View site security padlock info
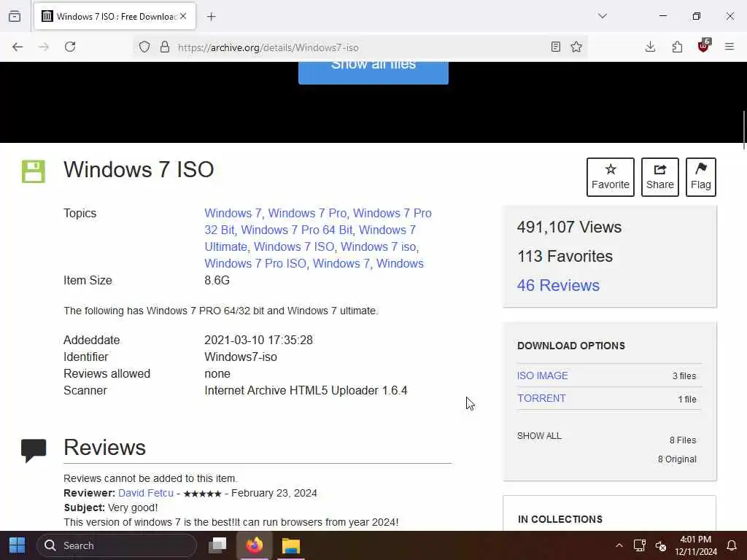 click(x=165, y=47)
